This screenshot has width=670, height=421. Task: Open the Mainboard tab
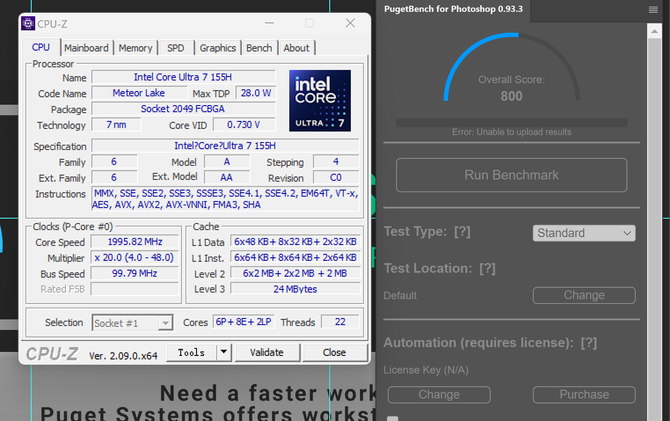point(86,48)
